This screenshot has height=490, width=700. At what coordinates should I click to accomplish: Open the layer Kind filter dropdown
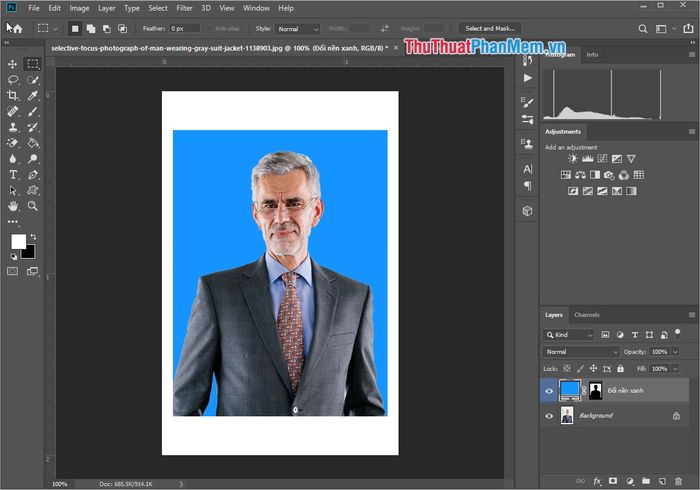point(569,335)
